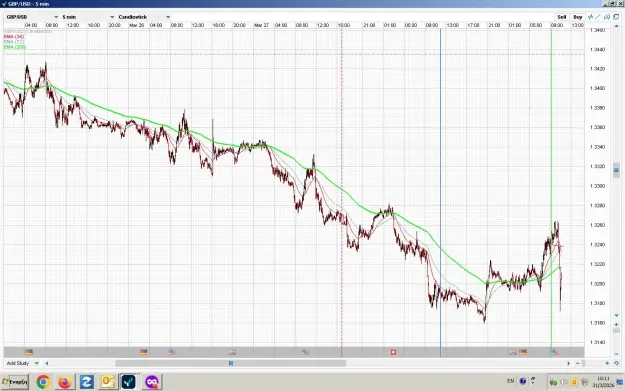Image resolution: width=625 pixels, height=391 pixels.
Task: Open the Add Study dropdown
Action: tap(22, 363)
